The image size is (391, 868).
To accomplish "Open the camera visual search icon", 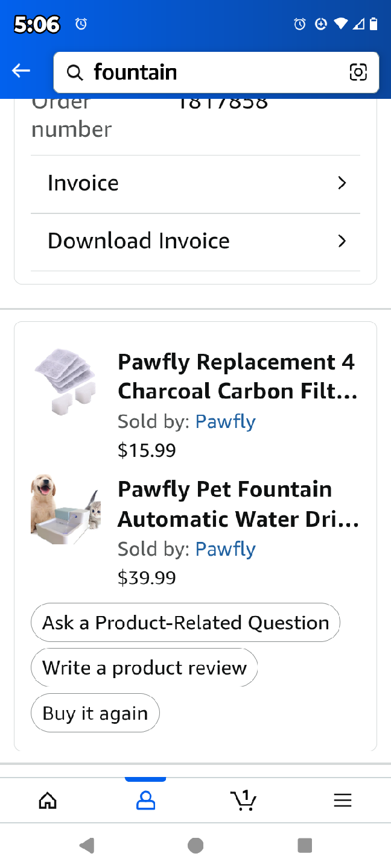I will coord(358,72).
